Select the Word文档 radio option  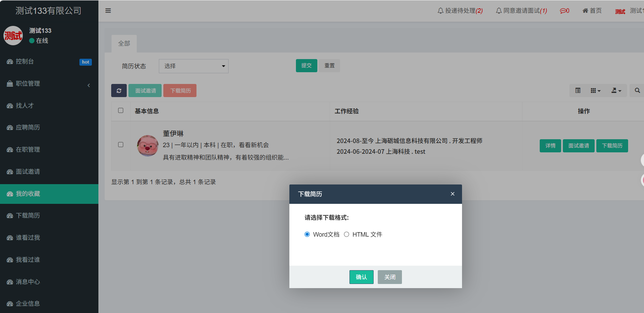307,235
